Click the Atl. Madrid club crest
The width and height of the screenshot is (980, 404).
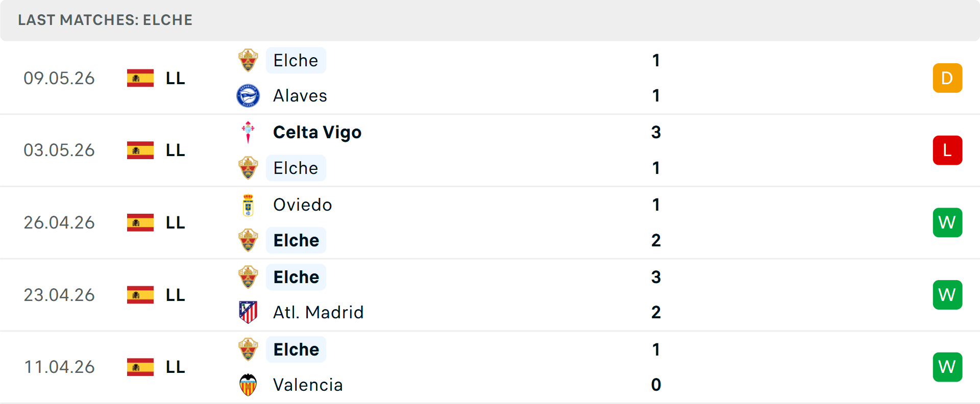click(x=248, y=312)
